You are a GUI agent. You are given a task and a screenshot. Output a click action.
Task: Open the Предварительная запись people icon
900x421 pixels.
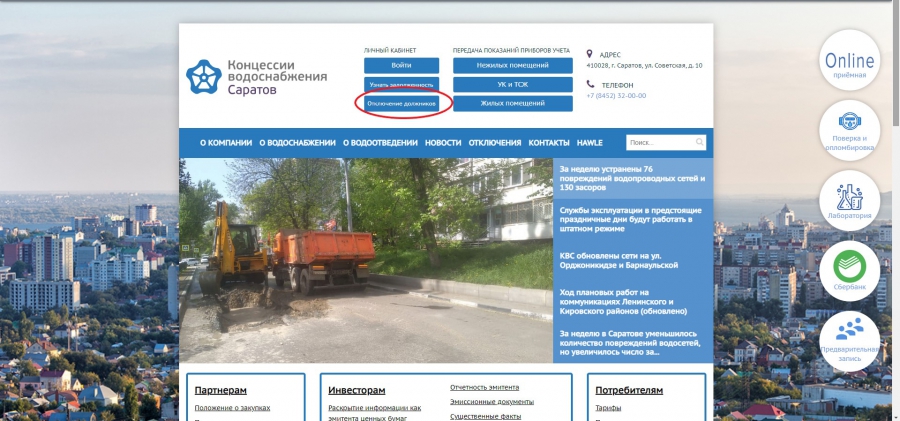point(849,340)
